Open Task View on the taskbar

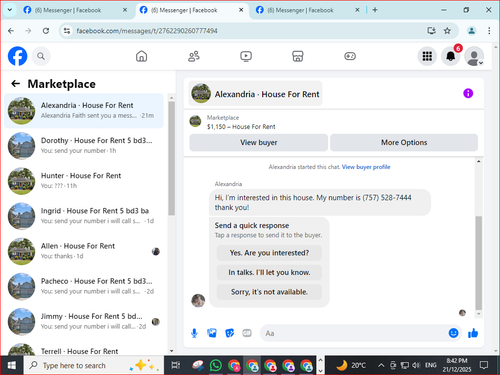175,365
